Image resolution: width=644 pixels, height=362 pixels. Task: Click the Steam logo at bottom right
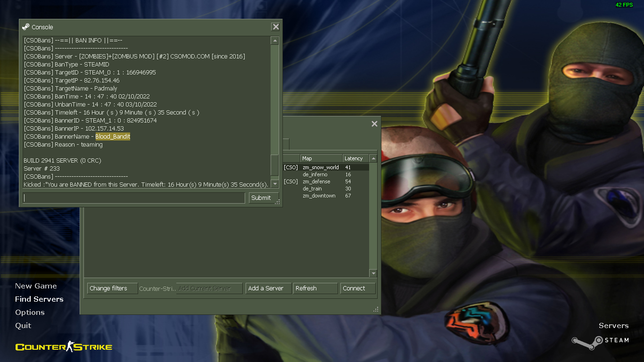click(600, 340)
